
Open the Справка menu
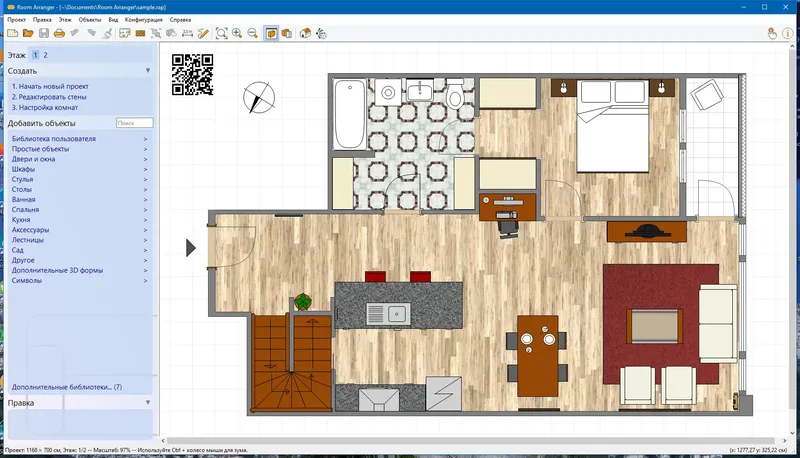pos(181,20)
